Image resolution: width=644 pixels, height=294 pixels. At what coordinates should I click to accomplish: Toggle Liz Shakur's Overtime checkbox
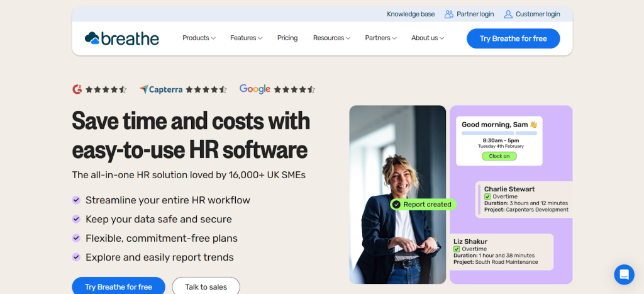coord(457,249)
